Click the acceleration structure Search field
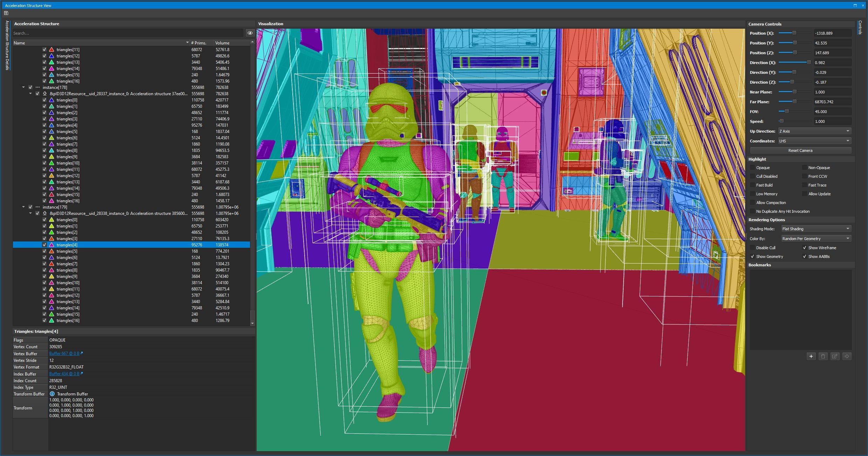The width and height of the screenshot is (868, 456). [128, 33]
